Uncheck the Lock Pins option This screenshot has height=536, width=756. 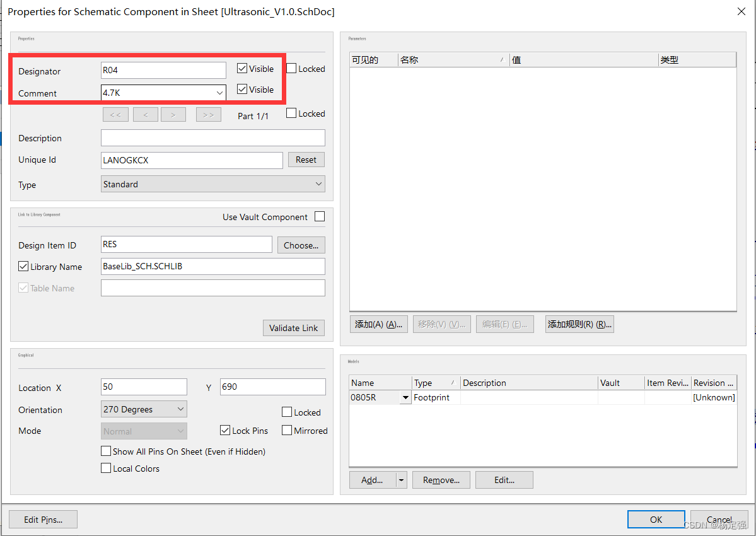point(225,431)
